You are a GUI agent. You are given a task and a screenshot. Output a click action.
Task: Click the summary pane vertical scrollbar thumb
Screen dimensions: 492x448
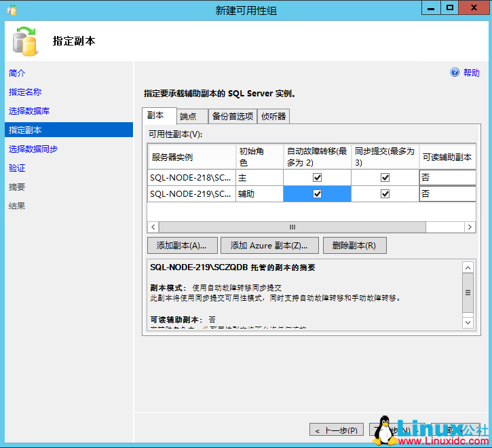coord(468,293)
